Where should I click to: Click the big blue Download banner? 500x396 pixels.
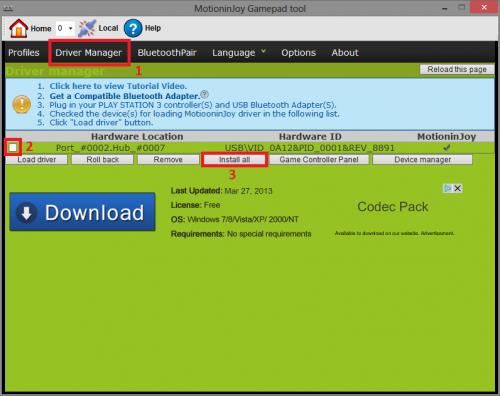(x=82, y=212)
